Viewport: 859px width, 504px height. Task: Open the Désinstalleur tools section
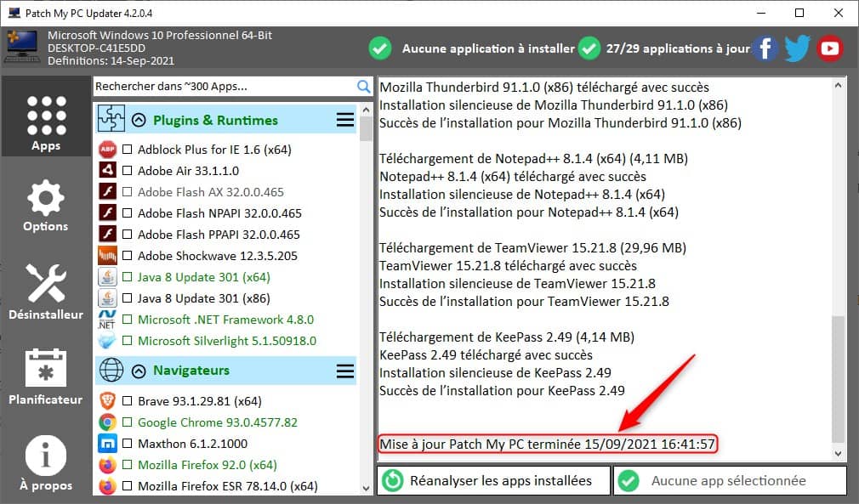(46, 291)
